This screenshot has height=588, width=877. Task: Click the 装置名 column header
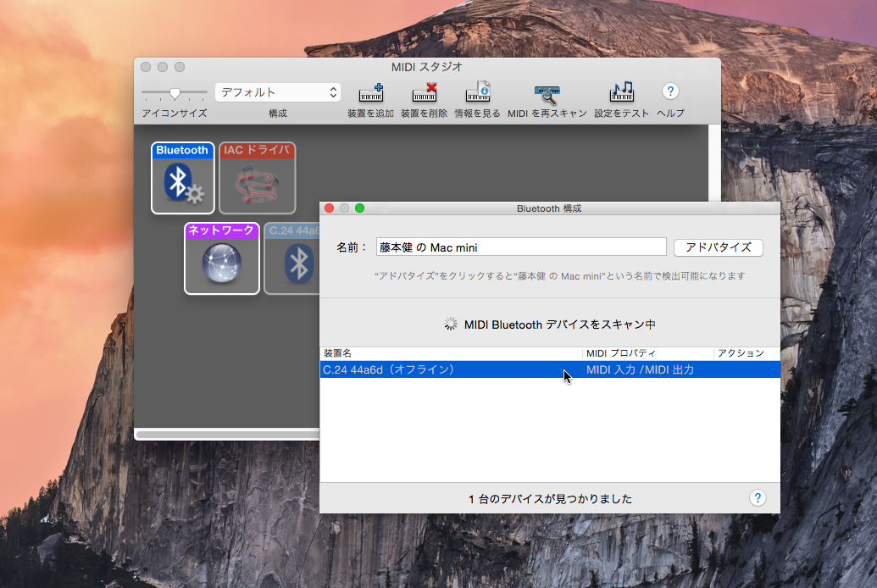pyautogui.click(x=451, y=353)
